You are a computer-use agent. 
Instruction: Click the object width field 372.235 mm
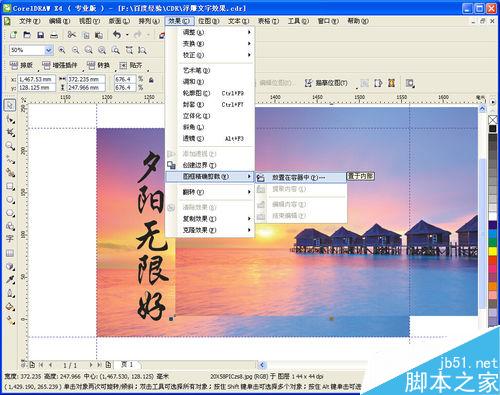pyautogui.click(x=86, y=79)
